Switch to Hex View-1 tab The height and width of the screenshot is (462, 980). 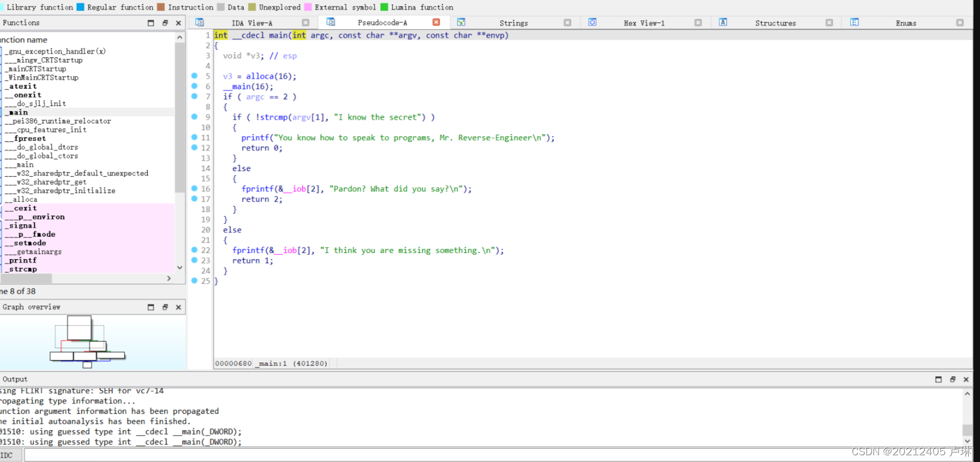[x=644, y=23]
